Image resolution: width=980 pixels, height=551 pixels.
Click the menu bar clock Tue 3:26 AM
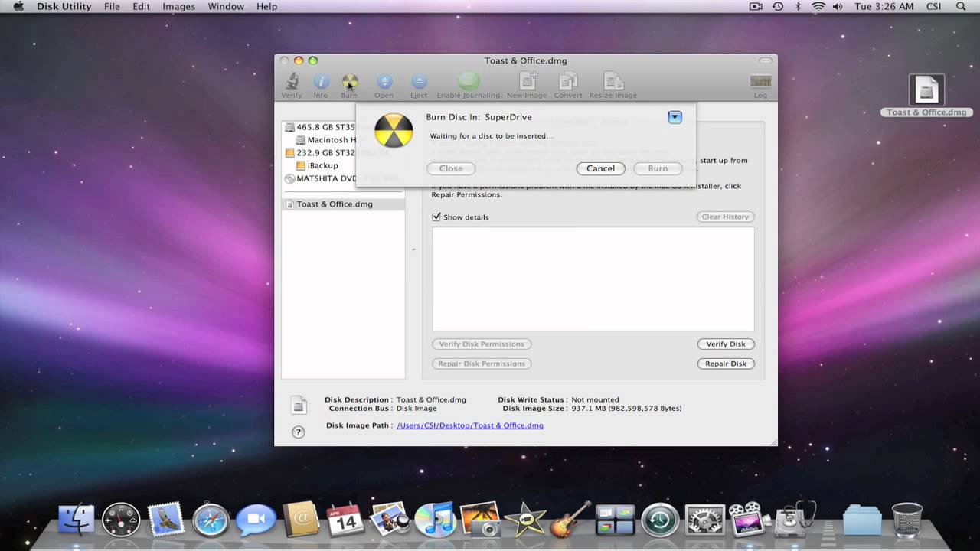pos(884,6)
